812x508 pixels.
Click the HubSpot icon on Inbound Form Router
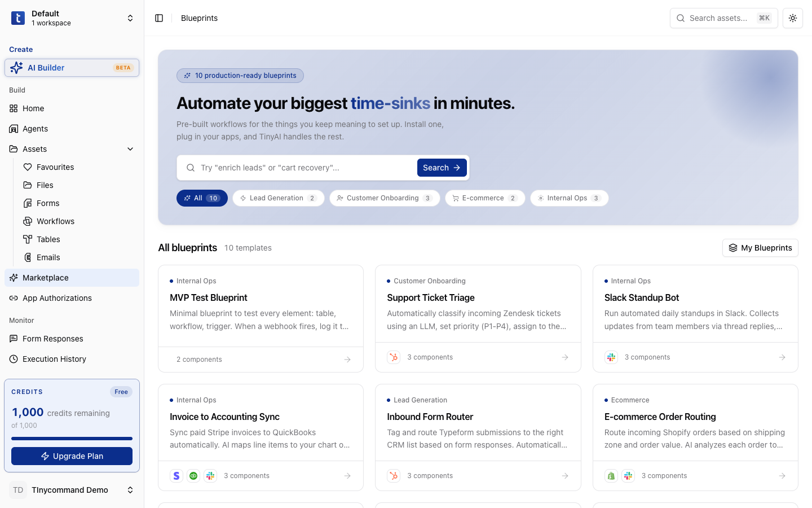click(394, 476)
